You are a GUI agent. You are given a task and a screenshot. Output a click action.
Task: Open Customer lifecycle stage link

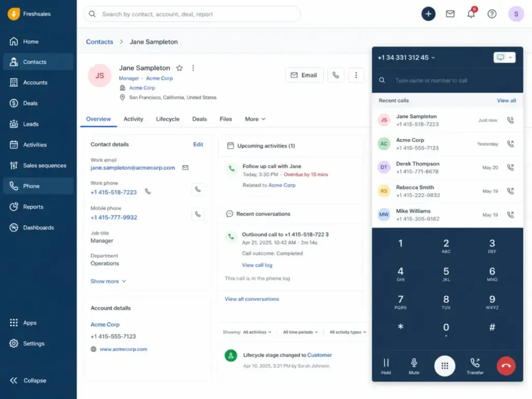320,355
